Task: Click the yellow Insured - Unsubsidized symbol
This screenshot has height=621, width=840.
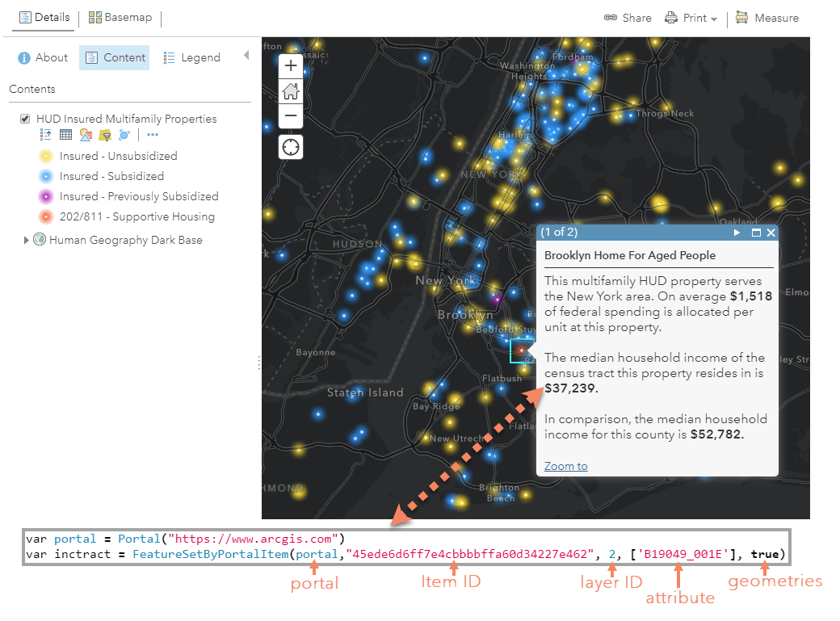Action: pos(46,156)
